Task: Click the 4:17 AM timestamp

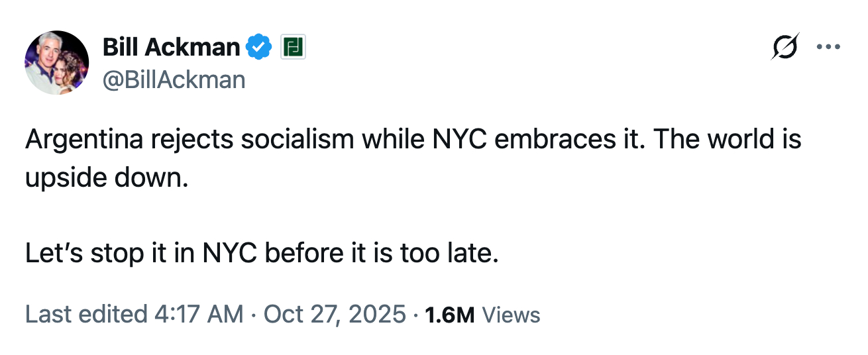Action: click(198, 314)
